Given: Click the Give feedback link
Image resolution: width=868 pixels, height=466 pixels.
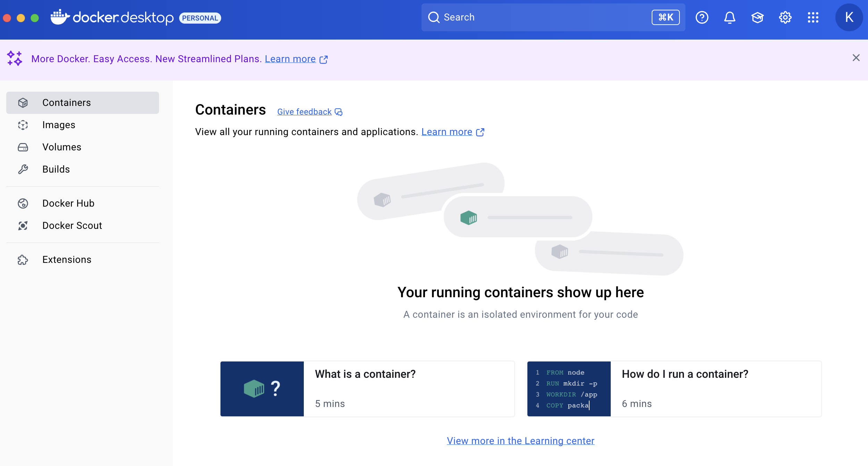Looking at the screenshot, I should 304,112.
